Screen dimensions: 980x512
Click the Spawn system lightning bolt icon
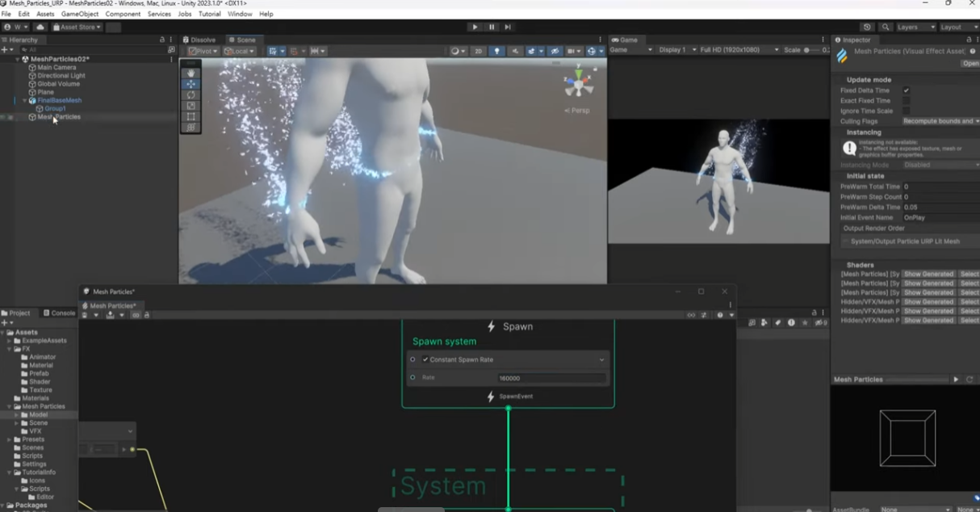(491, 326)
